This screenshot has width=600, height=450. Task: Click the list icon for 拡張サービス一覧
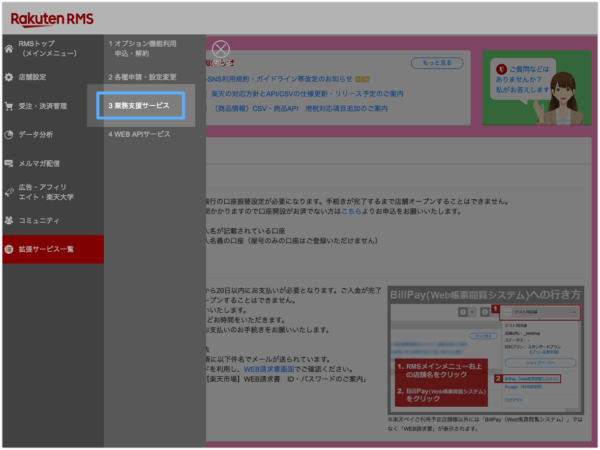pyautogui.click(x=9, y=249)
